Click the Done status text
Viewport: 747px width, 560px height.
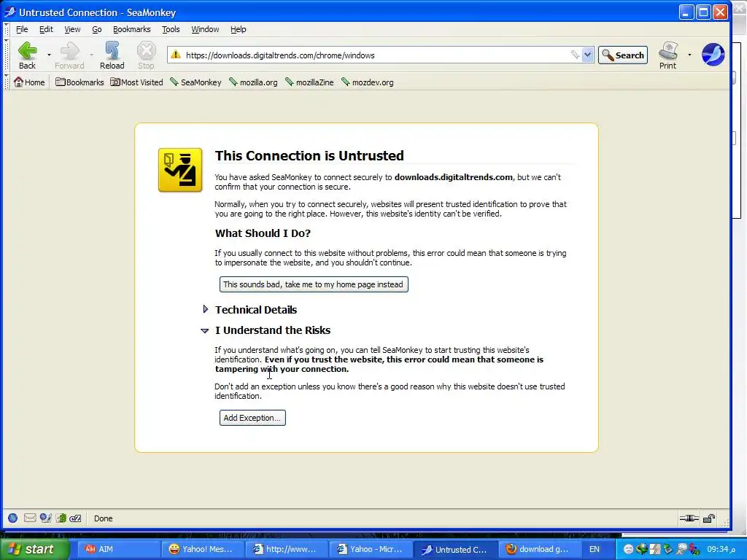104,518
